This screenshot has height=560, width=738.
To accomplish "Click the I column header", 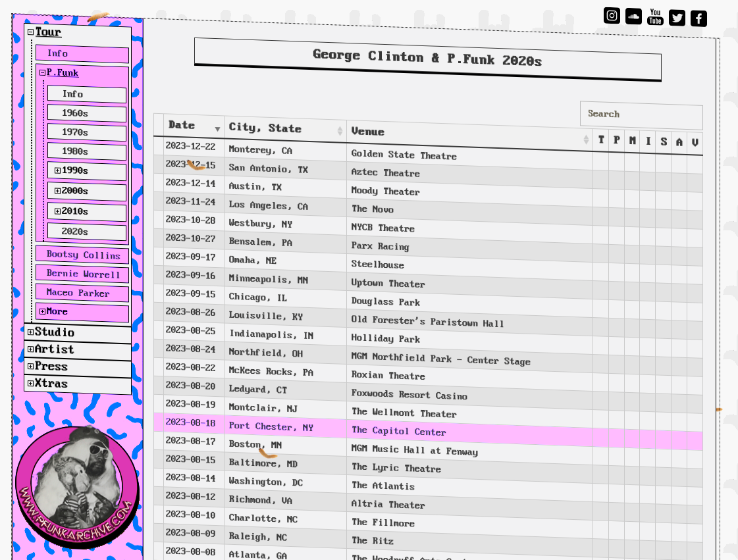I will click(648, 141).
